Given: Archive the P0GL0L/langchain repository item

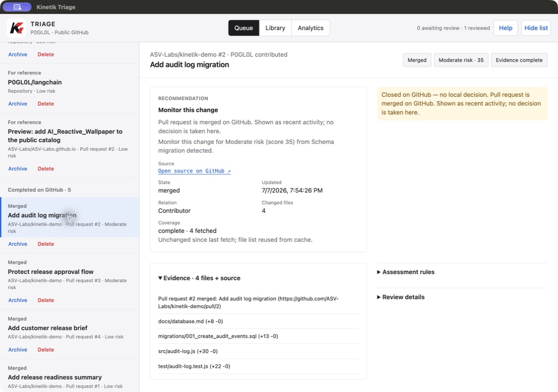Looking at the screenshot, I should click(x=18, y=104).
